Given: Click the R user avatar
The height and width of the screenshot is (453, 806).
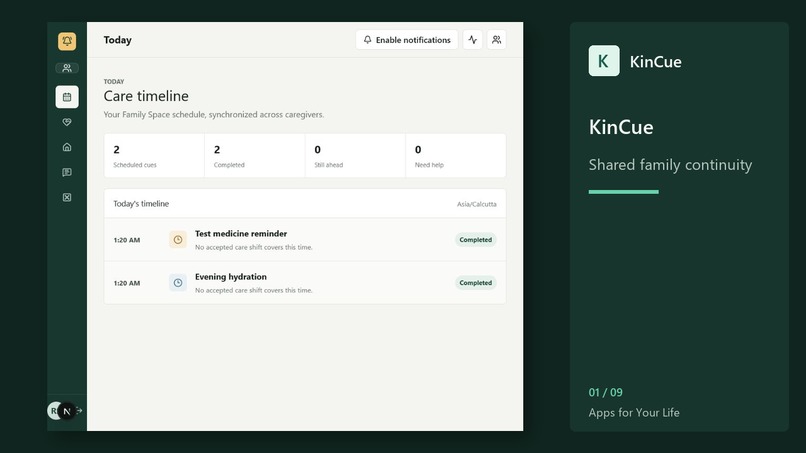Looking at the screenshot, I should tap(52, 411).
